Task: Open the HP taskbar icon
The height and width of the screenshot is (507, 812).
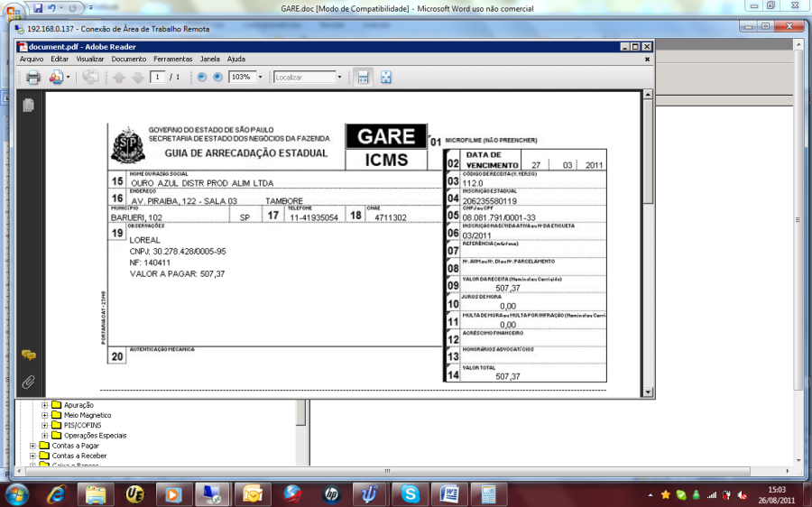Action: [x=331, y=494]
